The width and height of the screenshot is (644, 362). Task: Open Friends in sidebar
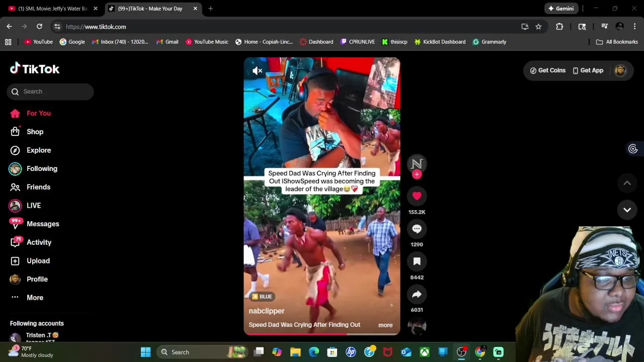point(31,187)
